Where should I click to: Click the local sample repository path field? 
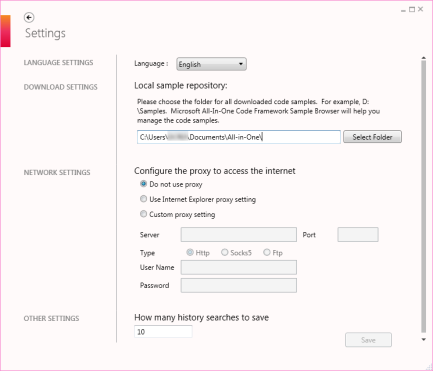point(239,137)
